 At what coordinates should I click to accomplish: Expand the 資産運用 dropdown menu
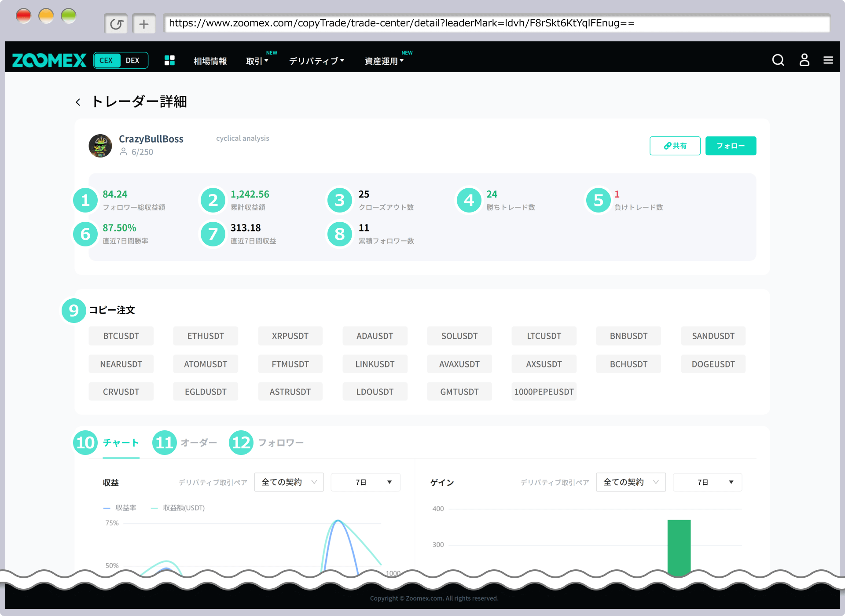(x=384, y=61)
